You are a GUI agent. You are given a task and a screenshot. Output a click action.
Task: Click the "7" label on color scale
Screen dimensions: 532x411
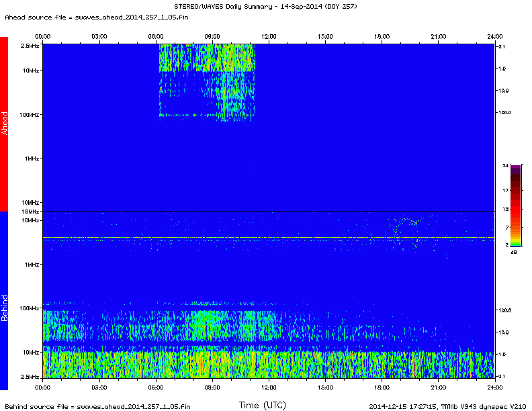[507, 228]
